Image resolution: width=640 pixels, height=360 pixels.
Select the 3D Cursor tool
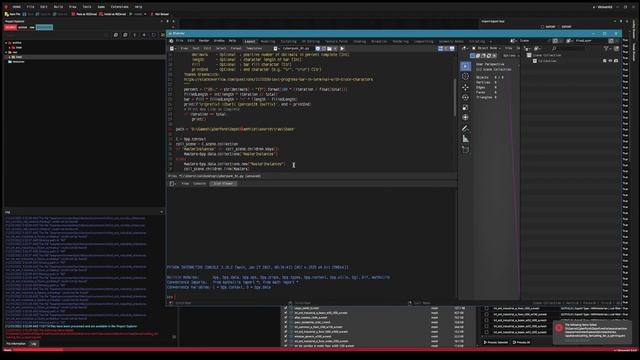click(x=465, y=76)
